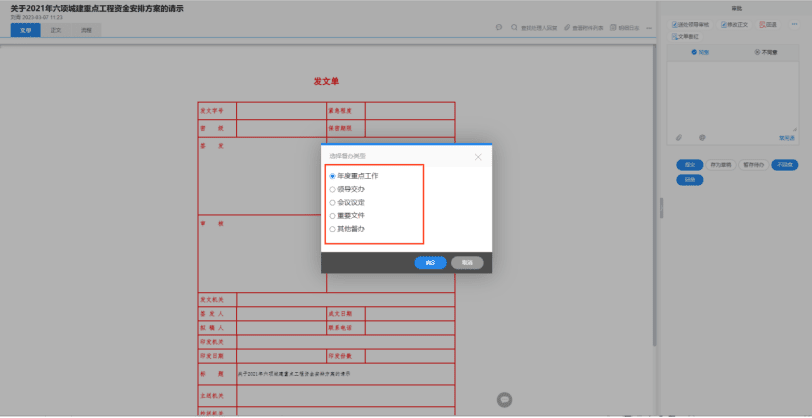Click the right panel collapse handle
The height and width of the screenshot is (418, 812).
pyautogui.click(x=661, y=208)
